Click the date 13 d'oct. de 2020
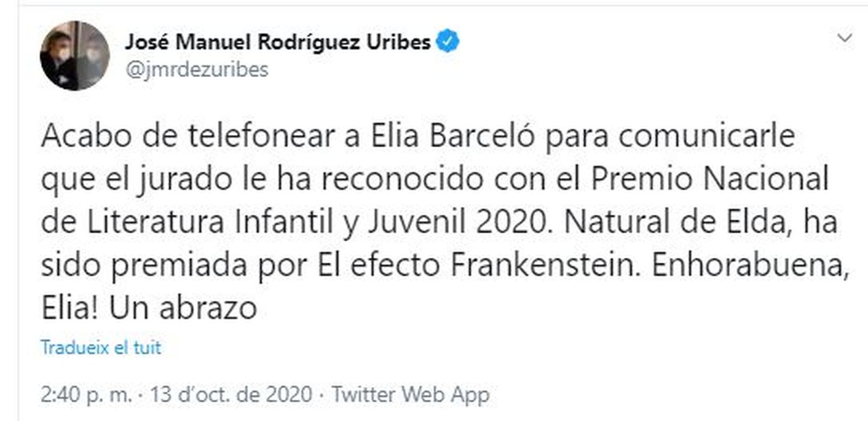Viewport: 868px width, 421px height. pos(232,394)
